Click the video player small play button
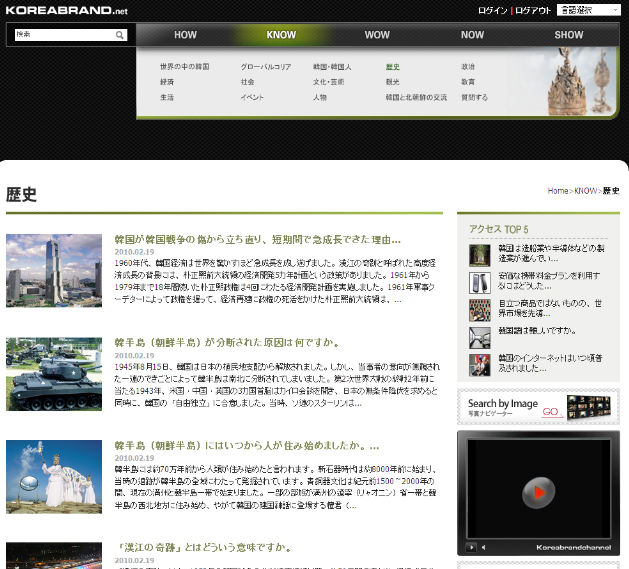The width and height of the screenshot is (629, 569). pos(471,547)
